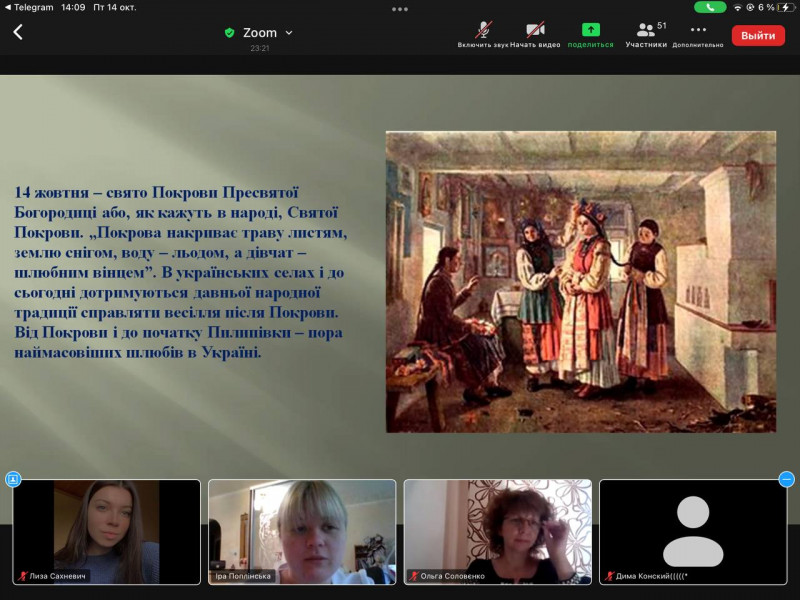Turn on camera with Начать видео
The height and width of the screenshot is (600, 800).
[535, 34]
